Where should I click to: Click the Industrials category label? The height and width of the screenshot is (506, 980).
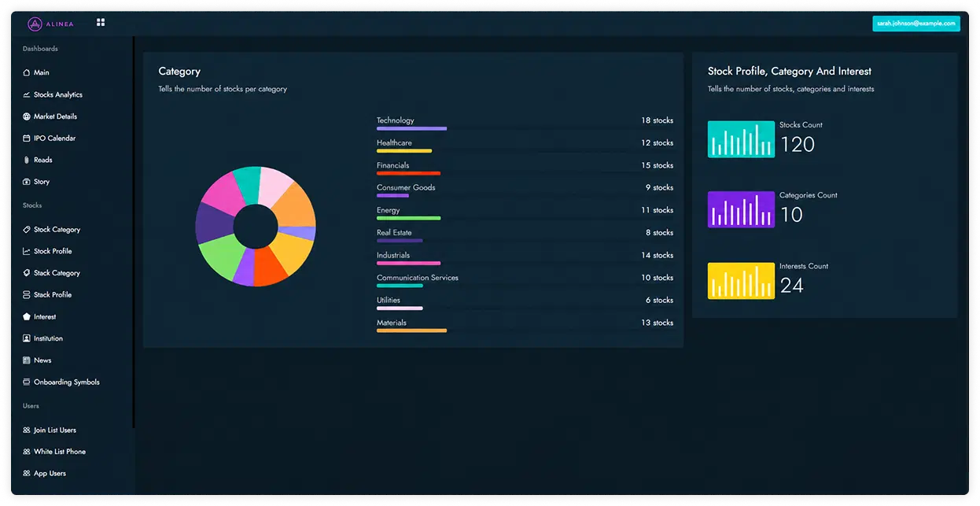[393, 255]
